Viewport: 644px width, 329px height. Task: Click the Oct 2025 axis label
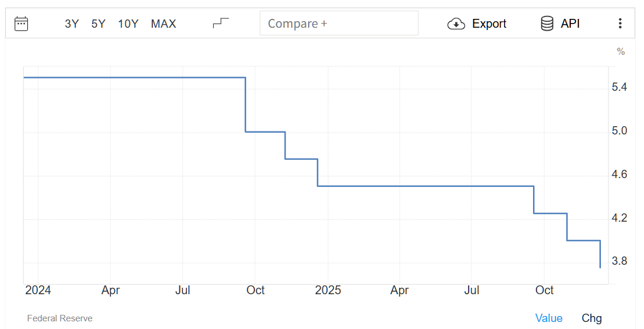pos(544,290)
